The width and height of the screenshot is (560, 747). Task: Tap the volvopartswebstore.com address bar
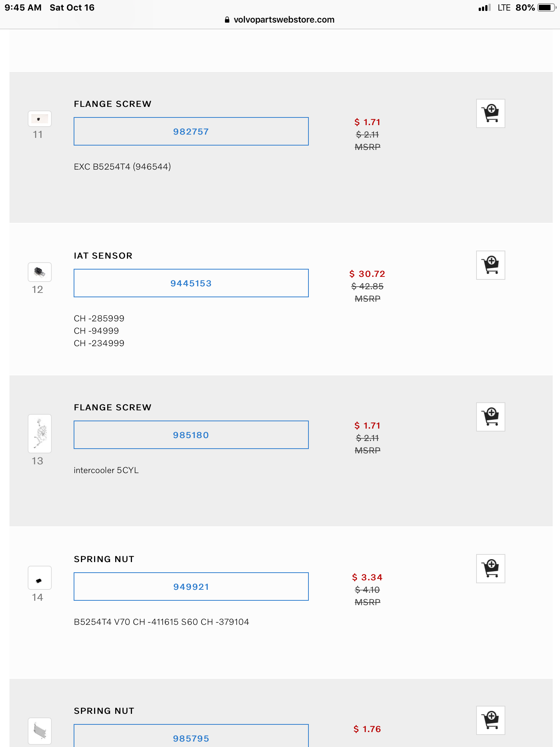pos(284,20)
